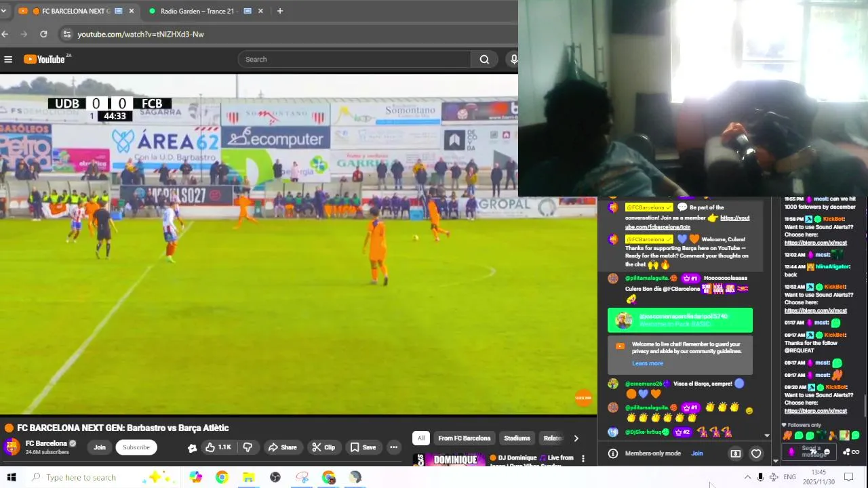The height and width of the screenshot is (488, 868).
Task: Open the Members-only mode info icon
Action: 613,453
